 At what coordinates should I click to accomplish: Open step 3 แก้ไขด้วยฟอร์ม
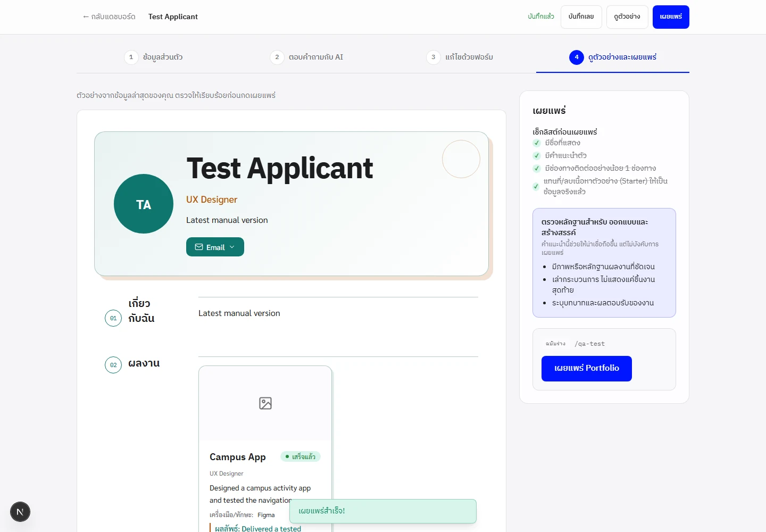point(460,57)
